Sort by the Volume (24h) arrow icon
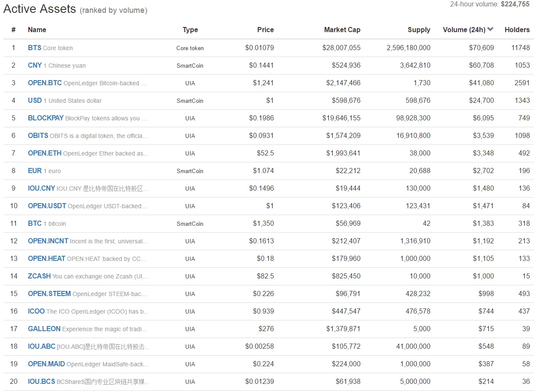The height and width of the screenshot is (392, 539). tap(491, 30)
